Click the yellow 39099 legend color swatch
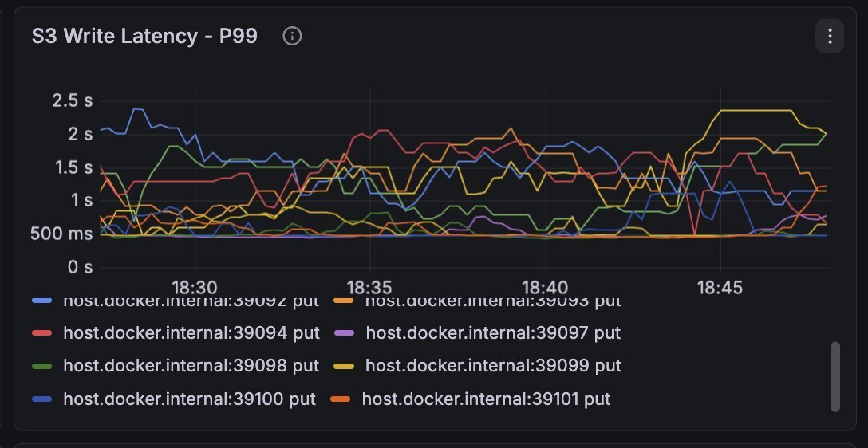This screenshot has width=868, height=448. [345, 366]
